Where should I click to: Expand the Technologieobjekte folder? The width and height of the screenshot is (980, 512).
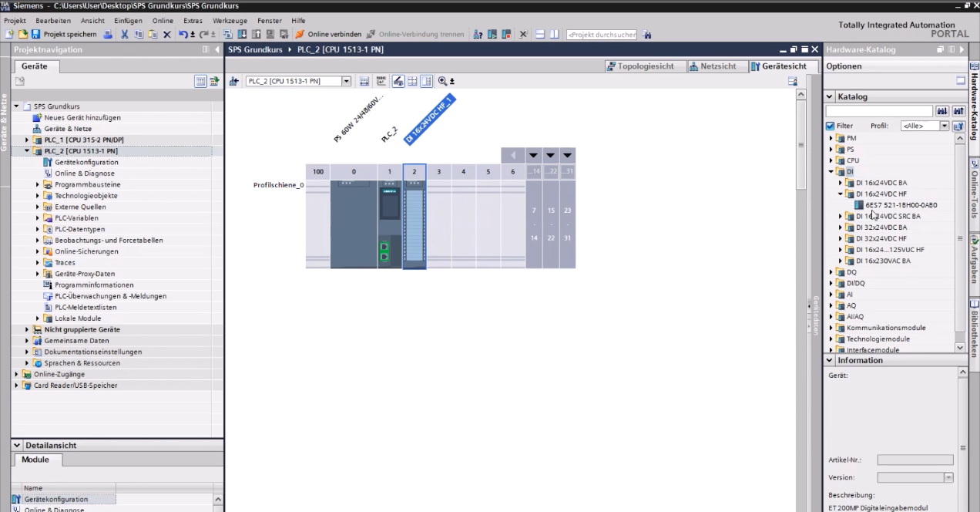[x=37, y=196]
